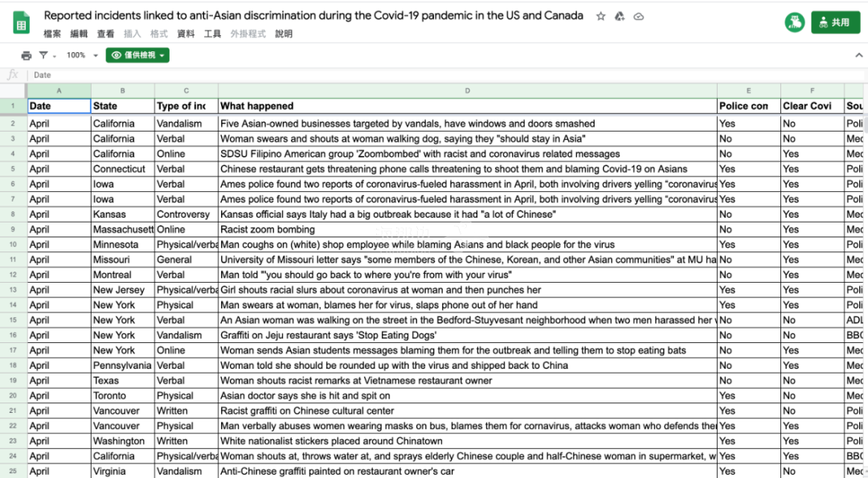Click the Toronto cell

point(123,395)
